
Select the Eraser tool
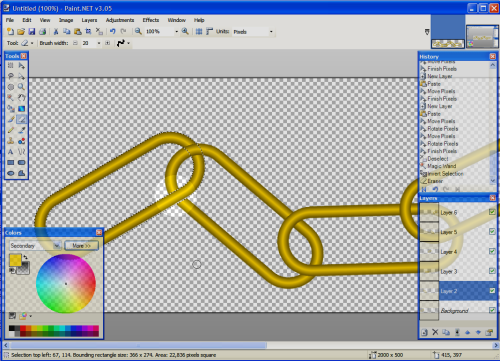22,119
